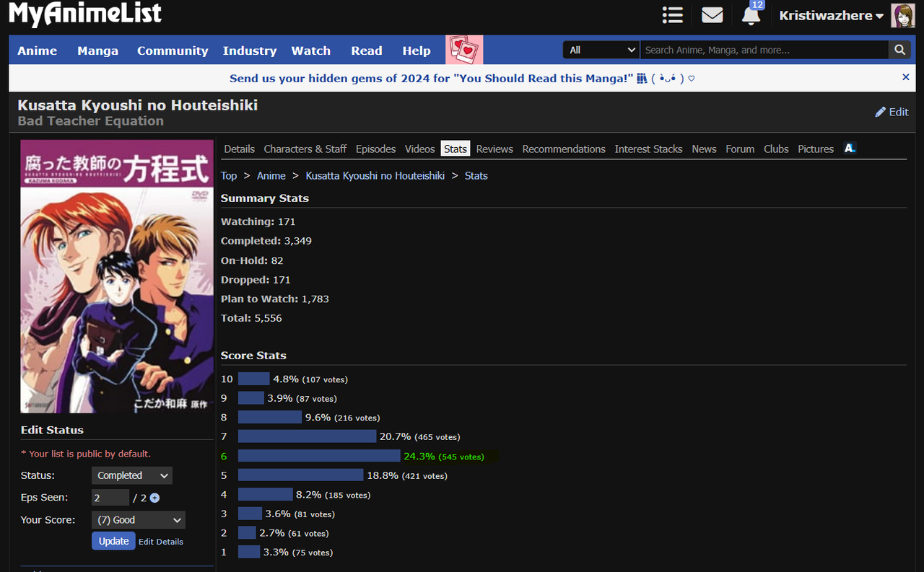Click the 465 votes text
This screenshot has height=572, width=924.
click(437, 437)
